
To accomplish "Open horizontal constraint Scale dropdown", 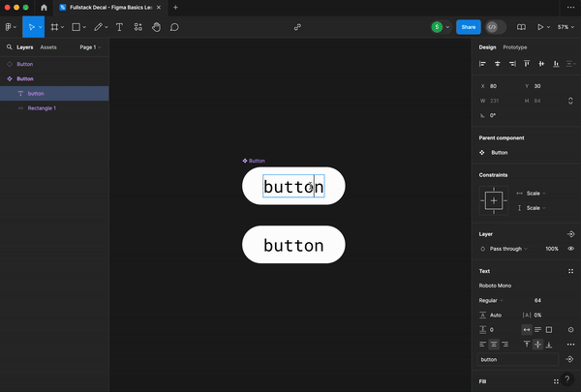I will (535, 194).
